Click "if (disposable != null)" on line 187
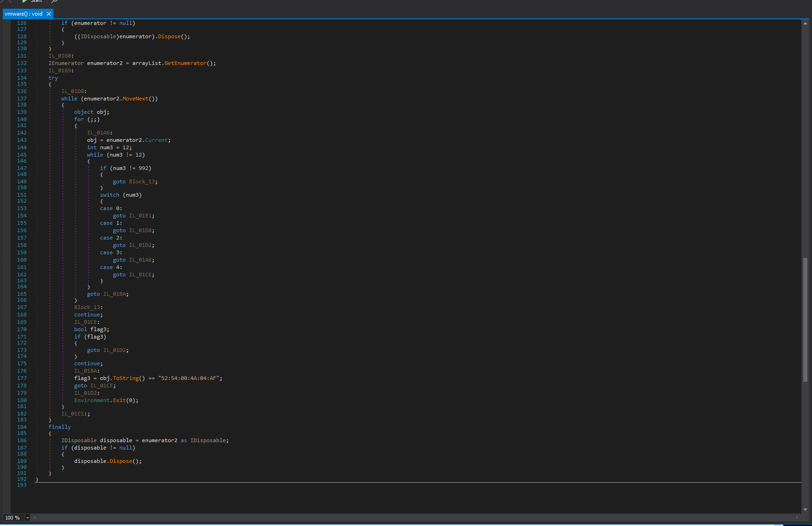Viewport: 812px width, 526px height. coord(98,448)
